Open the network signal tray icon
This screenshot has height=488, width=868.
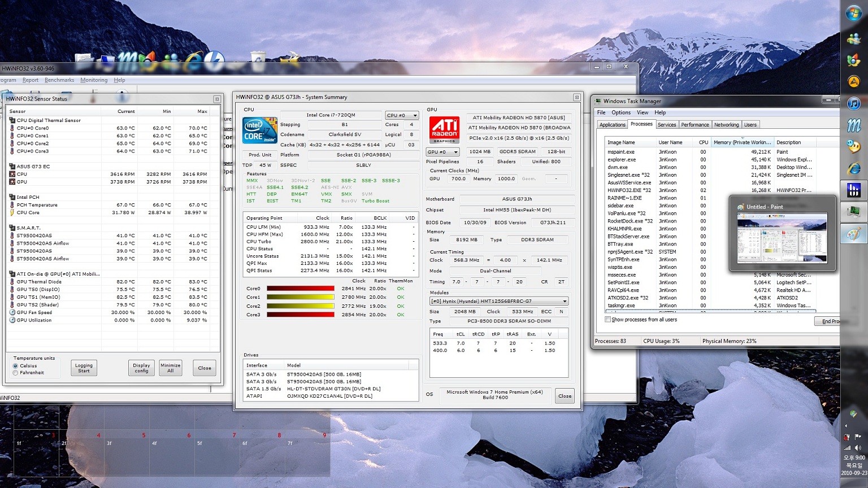click(x=848, y=448)
